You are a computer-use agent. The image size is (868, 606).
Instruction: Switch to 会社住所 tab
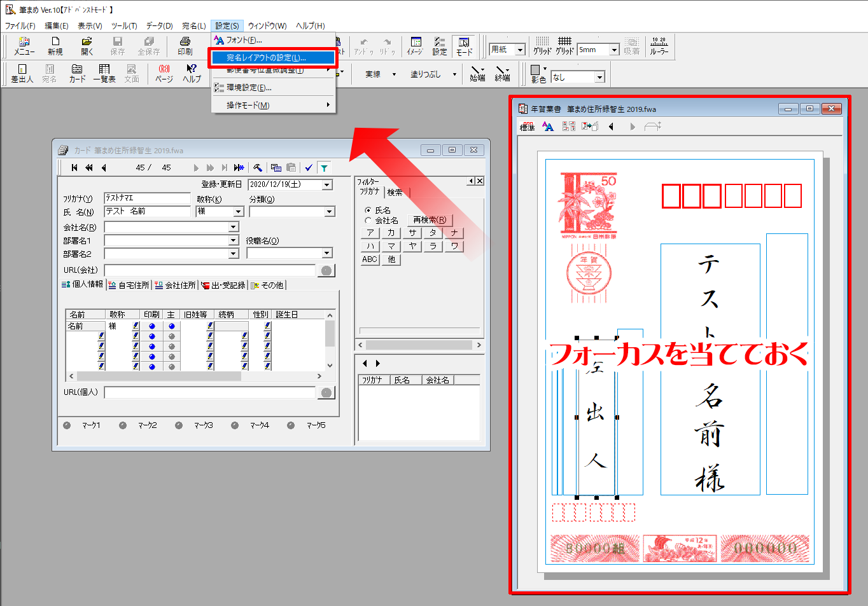[x=176, y=285]
